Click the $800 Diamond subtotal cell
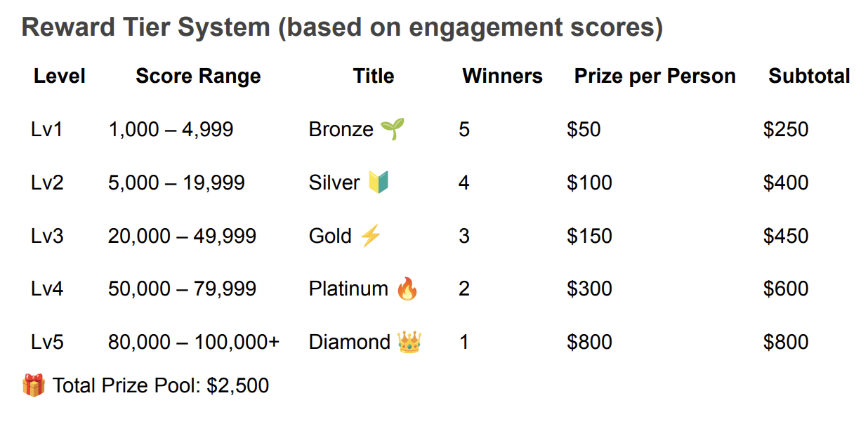Image resolution: width=868 pixels, height=431 pixels. 786,342
